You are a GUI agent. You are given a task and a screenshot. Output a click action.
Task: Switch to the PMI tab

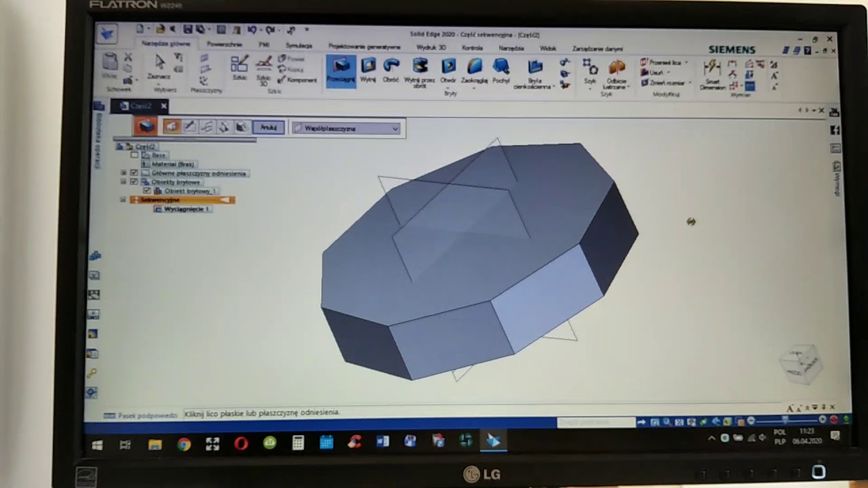[264, 45]
